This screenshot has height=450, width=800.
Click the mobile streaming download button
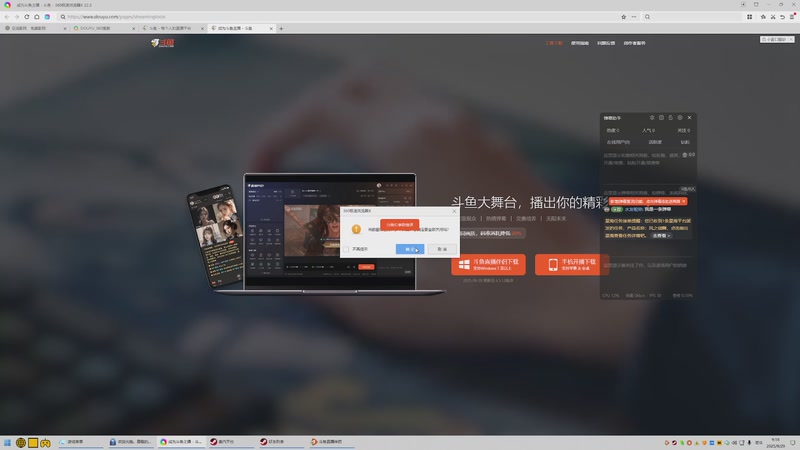click(x=572, y=264)
